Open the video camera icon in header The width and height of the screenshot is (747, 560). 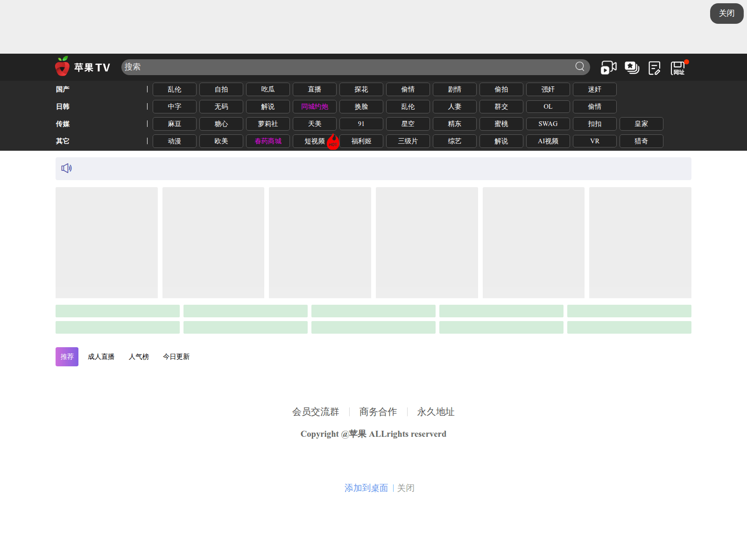pyautogui.click(x=608, y=68)
